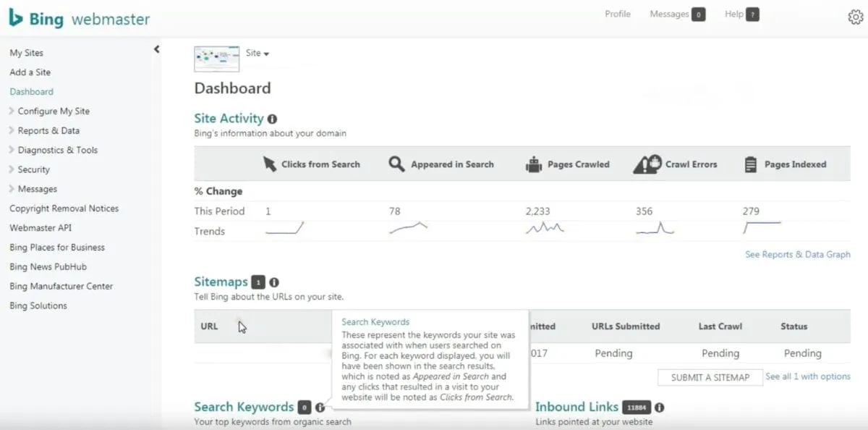Open the Site Activity info tooltip icon

(272, 119)
